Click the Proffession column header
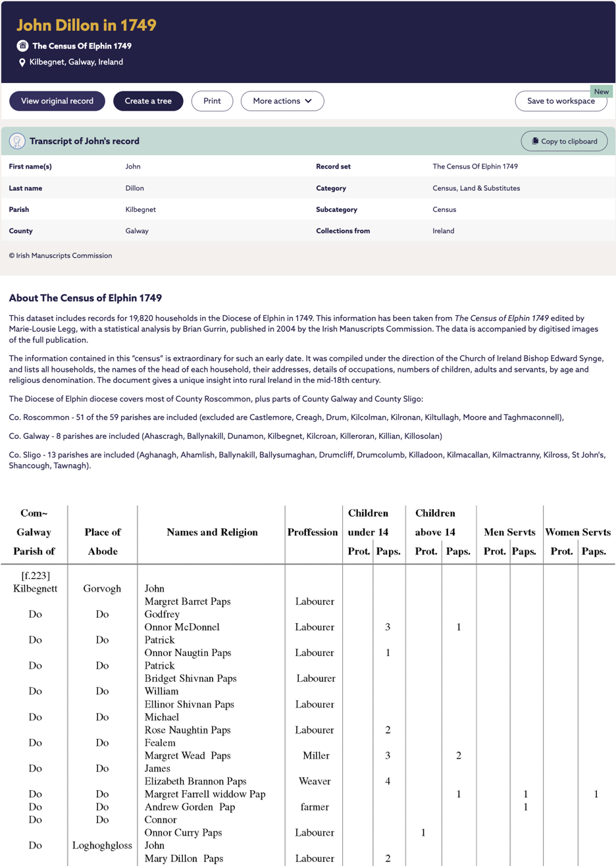Image resolution: width=616 pixels, height=866 pixels. tap(313, 532)
